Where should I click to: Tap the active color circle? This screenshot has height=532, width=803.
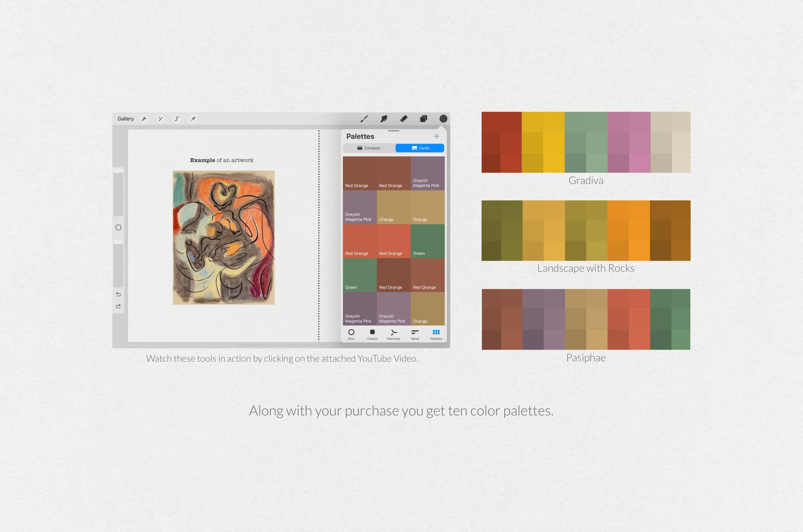point(443,118)
